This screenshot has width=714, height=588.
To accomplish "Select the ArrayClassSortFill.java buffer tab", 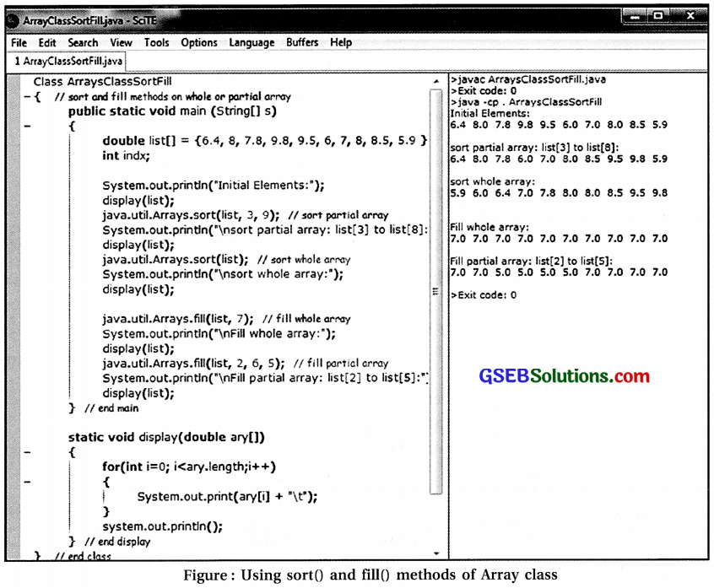I will pos(65,61).
